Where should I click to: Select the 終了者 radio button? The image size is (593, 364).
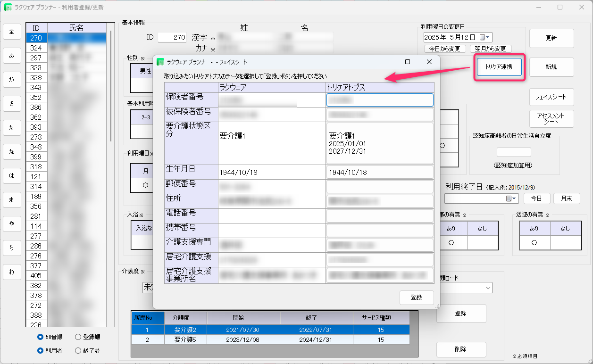[x=78, y=350]
